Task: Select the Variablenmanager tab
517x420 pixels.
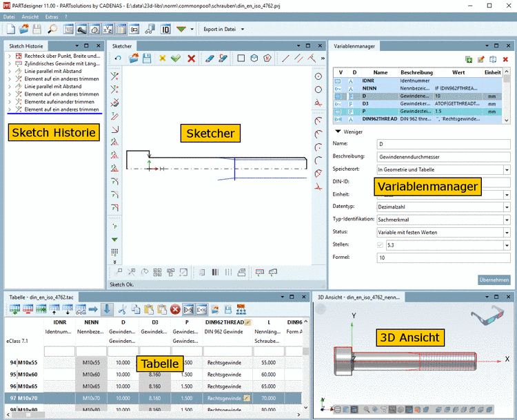Action: coord(354,46)
